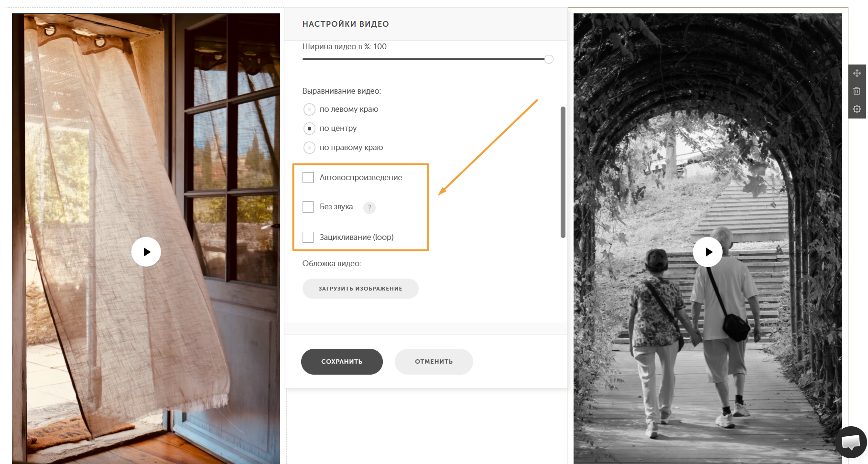Enable the Автовоспроизведение checkbox

coord(308,178)
